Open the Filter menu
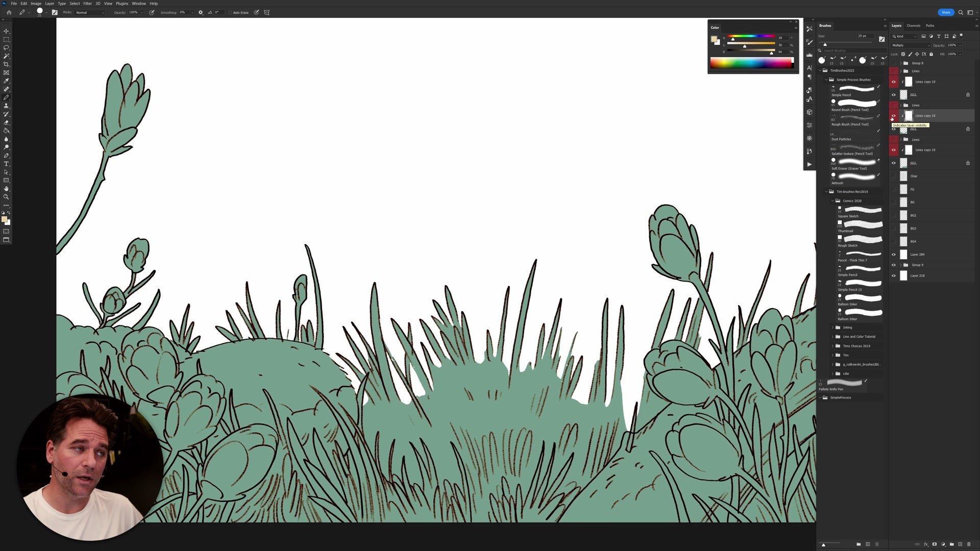 point(87,4)
